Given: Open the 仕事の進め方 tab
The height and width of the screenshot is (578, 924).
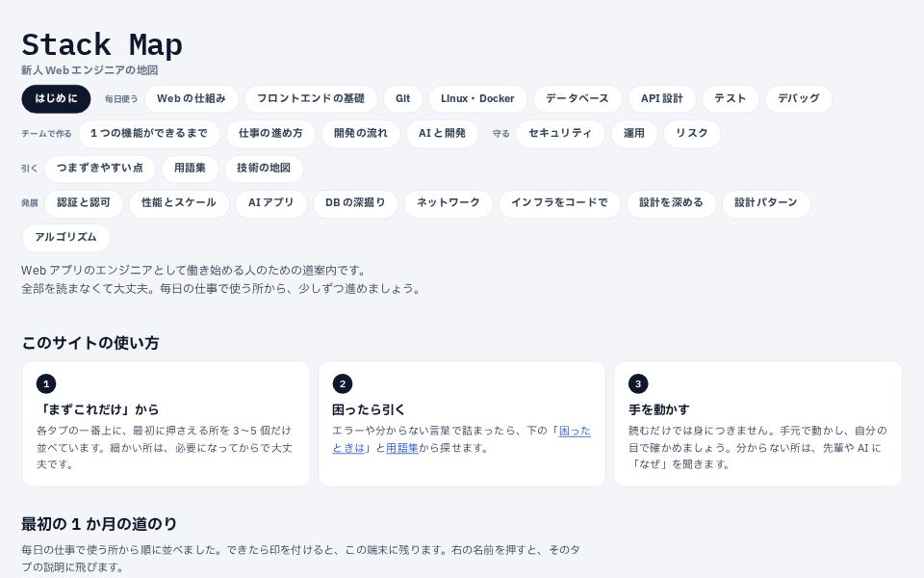Looking at the screenshot, I should 271,133.
